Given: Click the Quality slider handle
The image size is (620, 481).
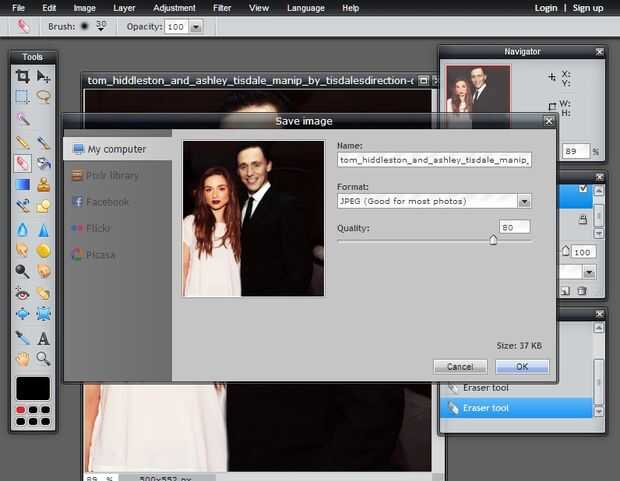Looking at the screenshot, I should [x=493, y=239].
